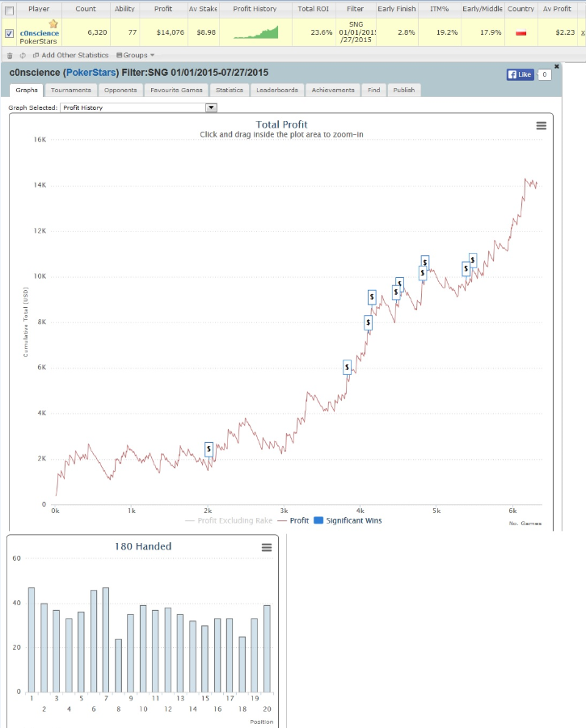
Task: Open the Find tab
Action: click(373, 90)
